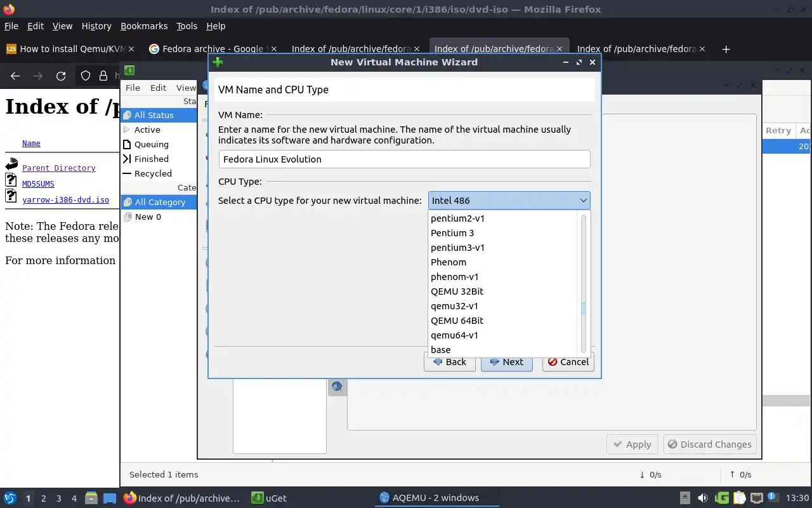812x508 pixels.
Task: Switch to workspace 4
Action: coord(74,498)
